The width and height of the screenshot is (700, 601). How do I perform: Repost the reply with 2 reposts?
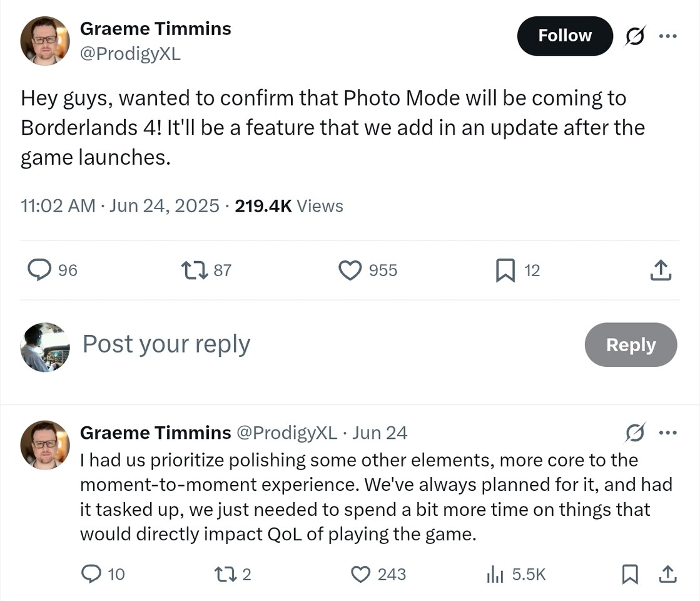point(225,574)
